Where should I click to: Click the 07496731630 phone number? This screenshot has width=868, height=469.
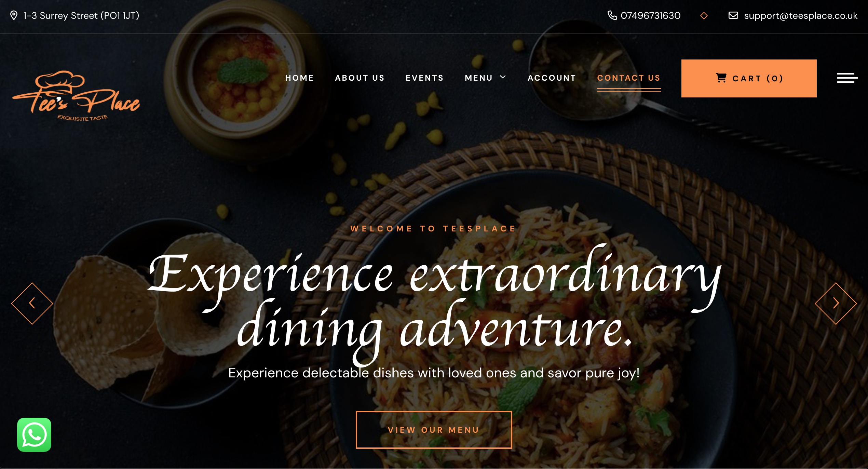651,15
